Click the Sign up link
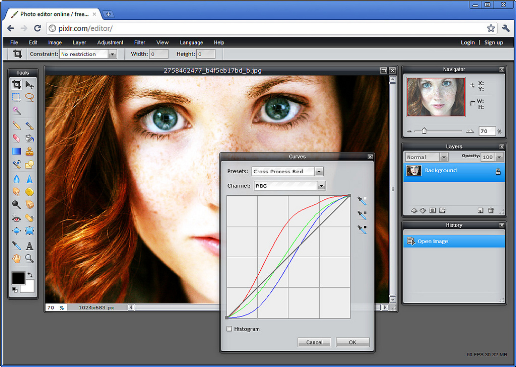Viewport: 516px width, 367px height. (494, 42)
